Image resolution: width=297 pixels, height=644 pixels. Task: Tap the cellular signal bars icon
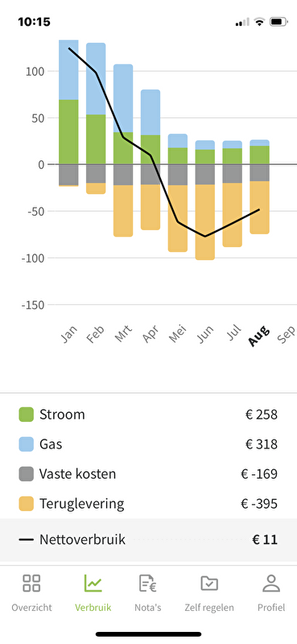242,23
